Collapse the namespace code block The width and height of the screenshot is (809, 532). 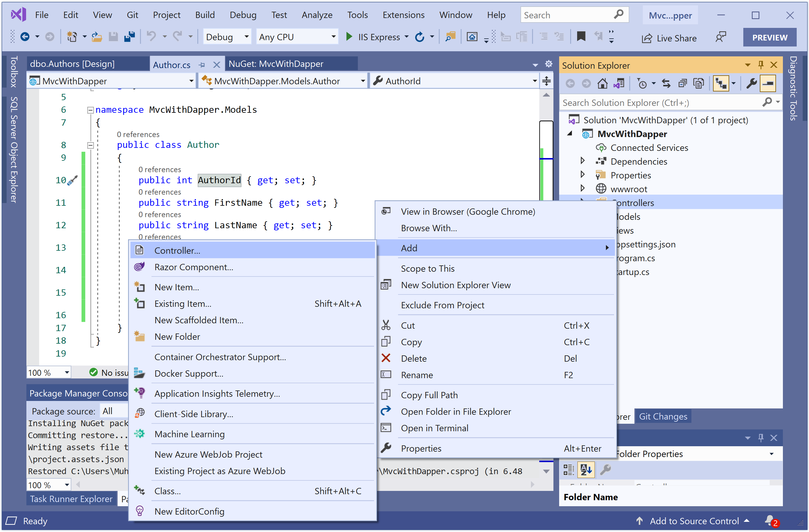coord(90,110)
